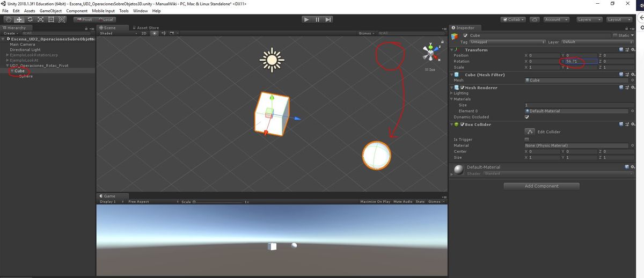This screenshot has height=278, width=644.
Task: Open Transform component preset icon
Action: click(x=627, y=49)
